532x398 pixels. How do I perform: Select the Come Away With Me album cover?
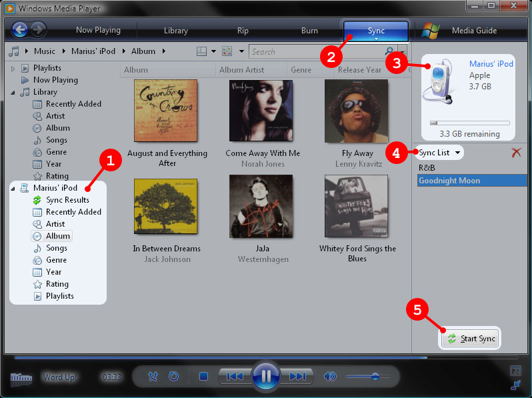tap(261, 111)
